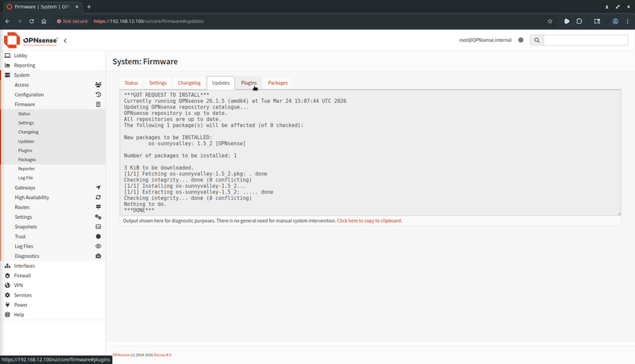The height and width of the screenshot is (364, 635).
Task: Switch to the Changelog tab
Action: coord(189,83)
